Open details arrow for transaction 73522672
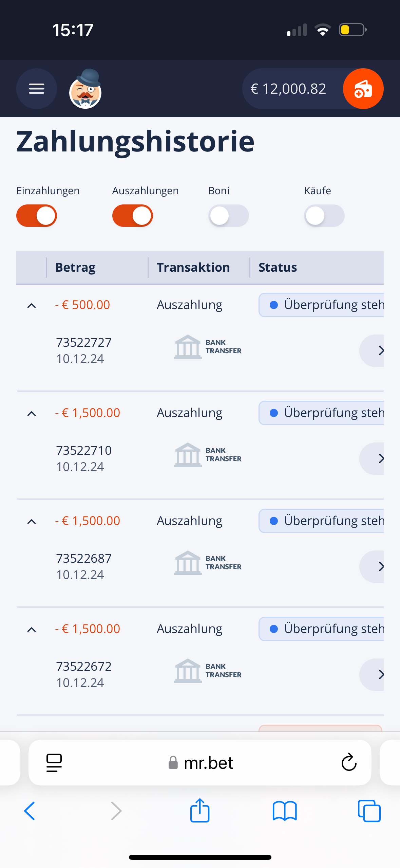 (377, 674)
